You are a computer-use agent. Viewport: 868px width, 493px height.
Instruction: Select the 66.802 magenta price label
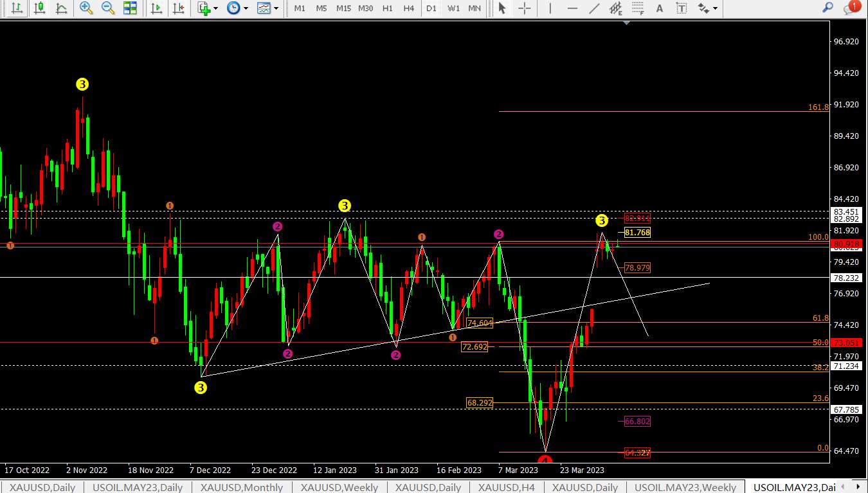click(x=637, y=421)
